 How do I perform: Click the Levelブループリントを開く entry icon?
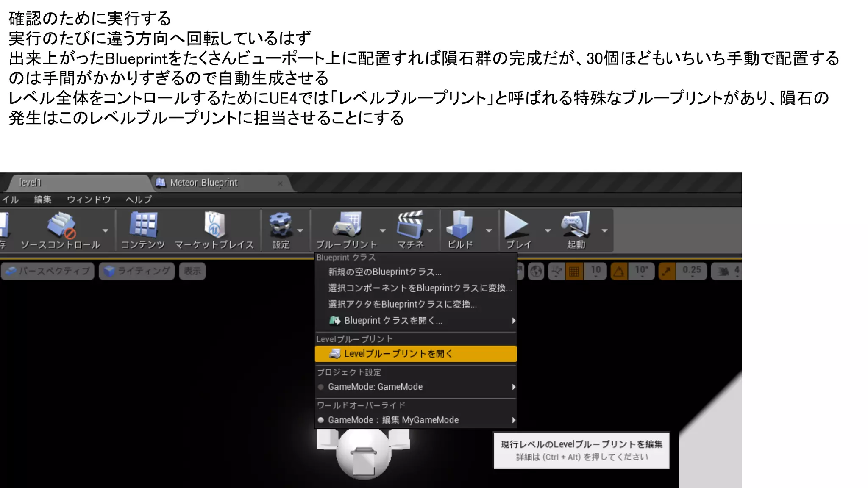(335, 354)
